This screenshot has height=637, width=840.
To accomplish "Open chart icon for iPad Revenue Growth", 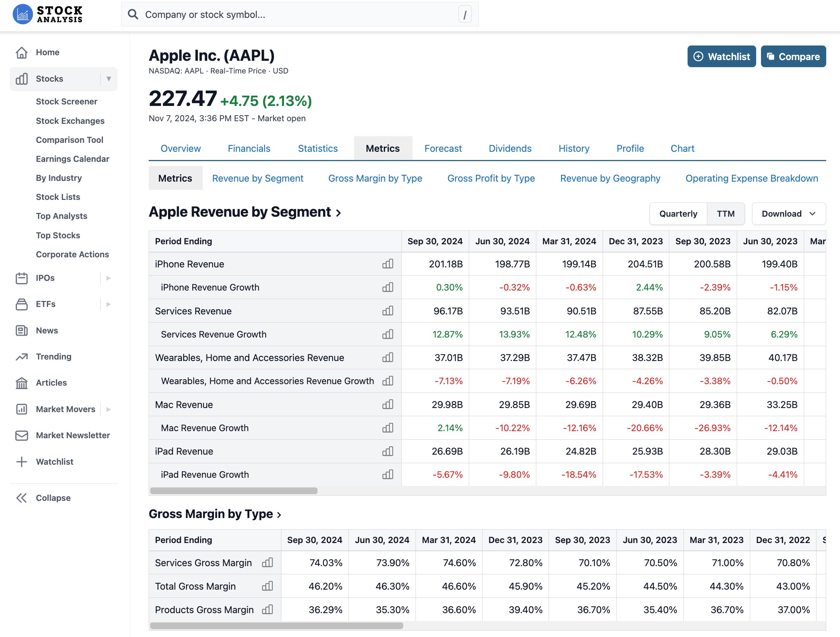I will (388, 475).
